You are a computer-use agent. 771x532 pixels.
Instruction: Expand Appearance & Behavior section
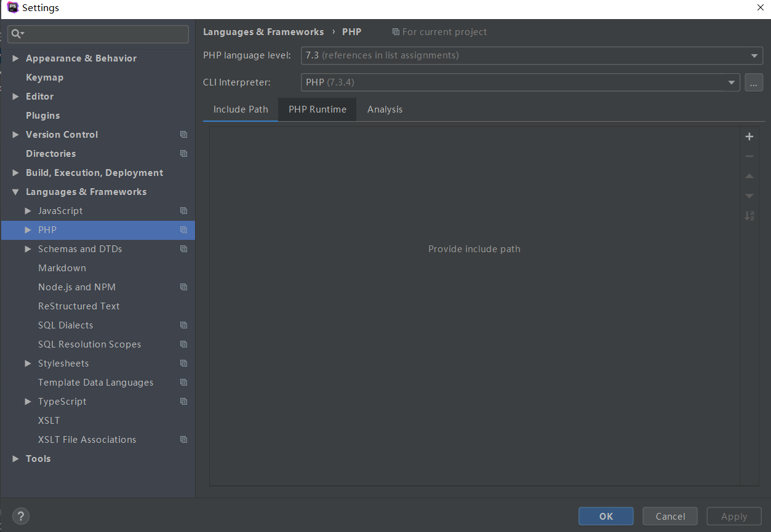tap(16, 58)
